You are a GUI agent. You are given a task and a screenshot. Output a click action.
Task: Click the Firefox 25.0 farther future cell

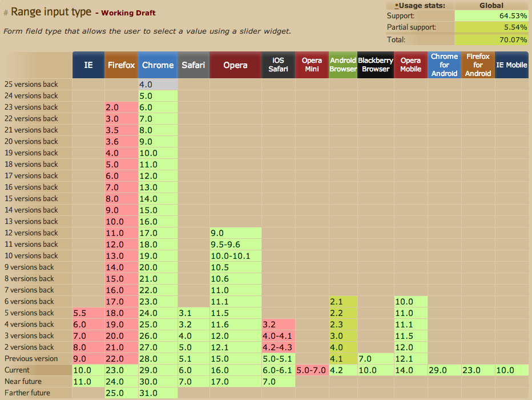click(122, 393)
